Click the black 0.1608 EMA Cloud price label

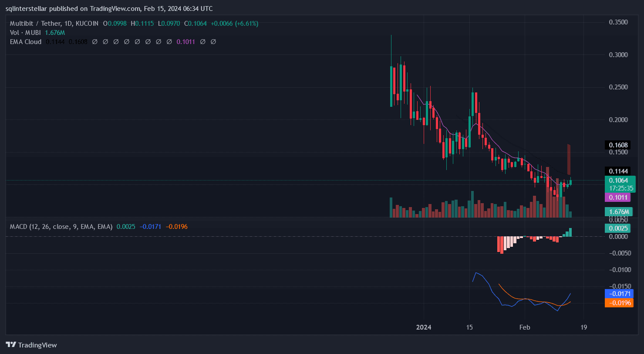coord(618,145)
